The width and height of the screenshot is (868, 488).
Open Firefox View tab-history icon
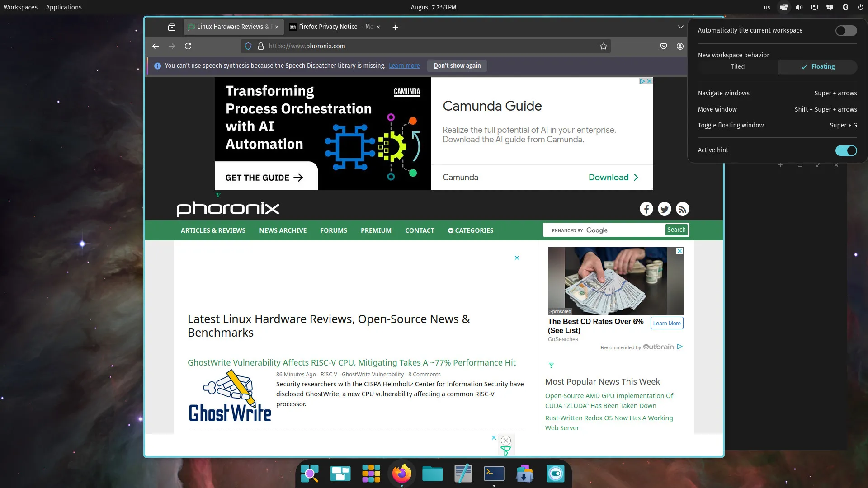point(172,27)
